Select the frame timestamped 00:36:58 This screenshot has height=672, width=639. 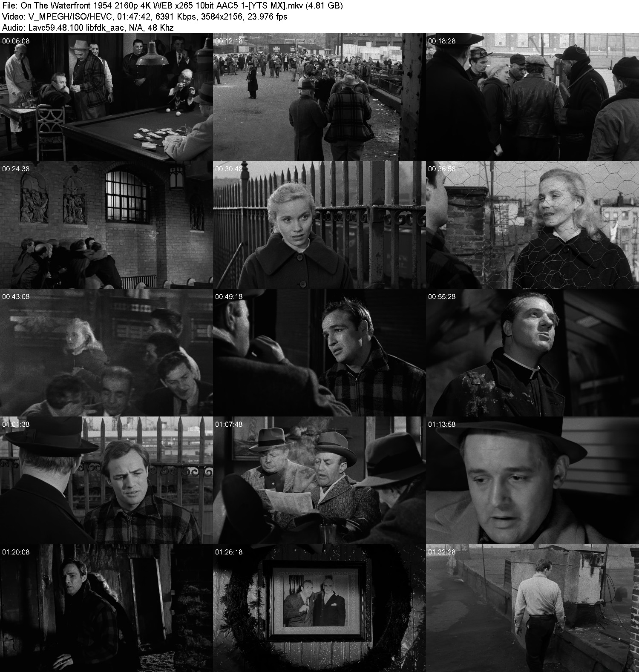(x=532, y=225)
